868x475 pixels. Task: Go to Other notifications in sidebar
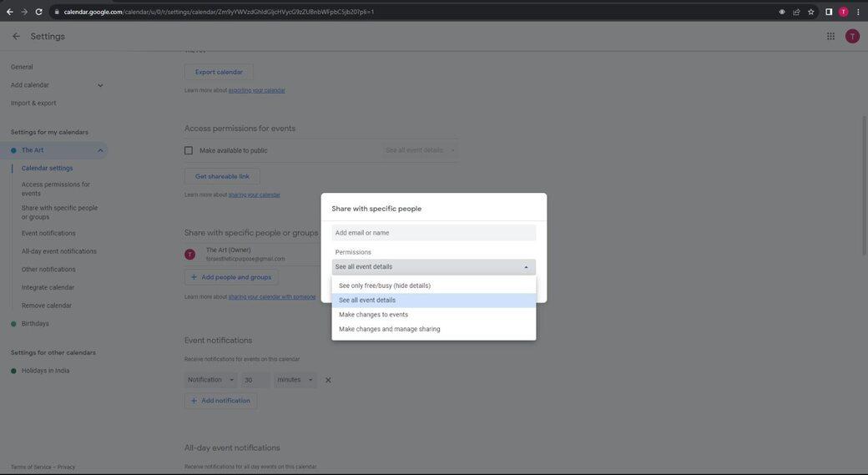tap(48, 270)
